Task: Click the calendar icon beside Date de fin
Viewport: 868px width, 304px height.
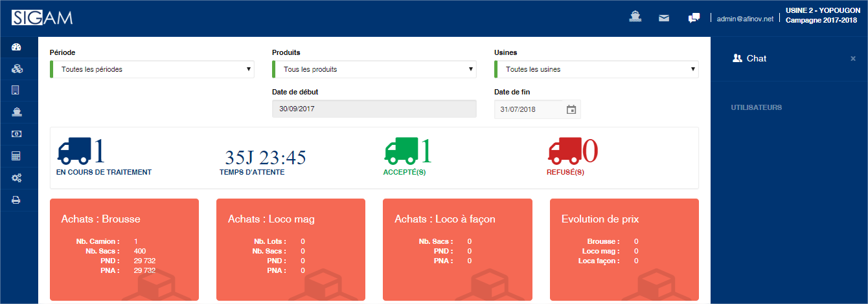Action: click(x=571, y=109)
